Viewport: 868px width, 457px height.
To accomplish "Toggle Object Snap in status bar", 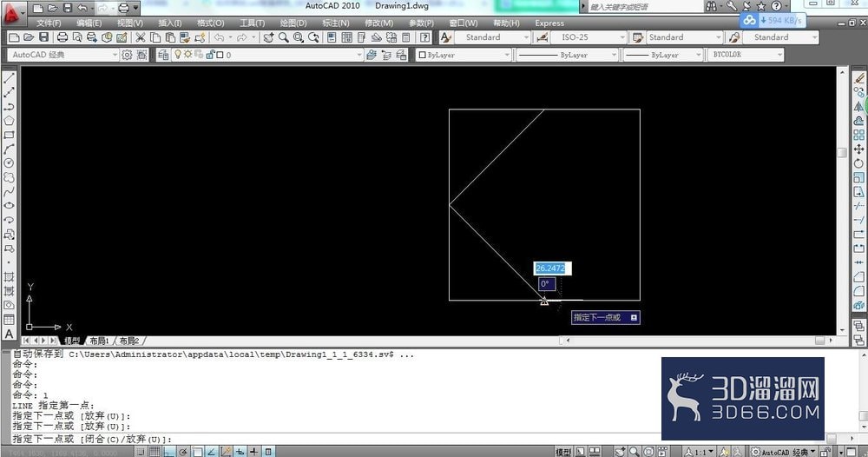I will tap(197, 452).
